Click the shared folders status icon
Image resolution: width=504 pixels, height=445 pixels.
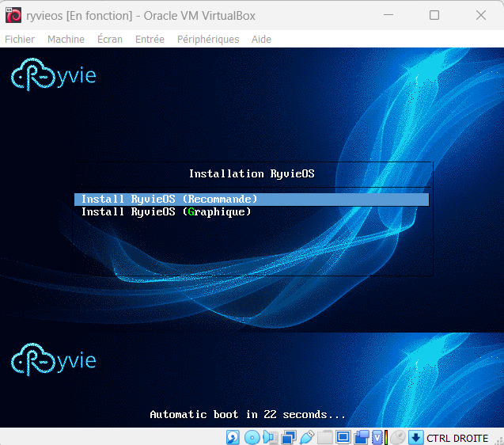[x=325, y=438]
